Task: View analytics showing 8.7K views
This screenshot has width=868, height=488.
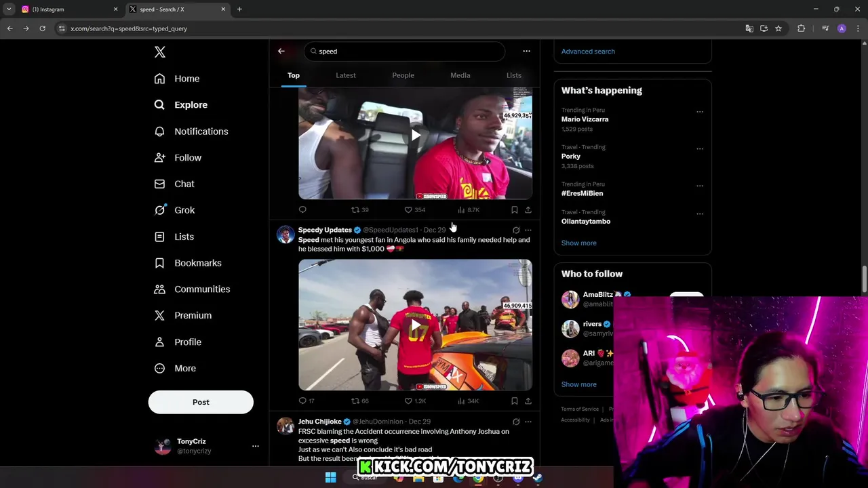Action: pyautogui.click(x=469, y=210)
